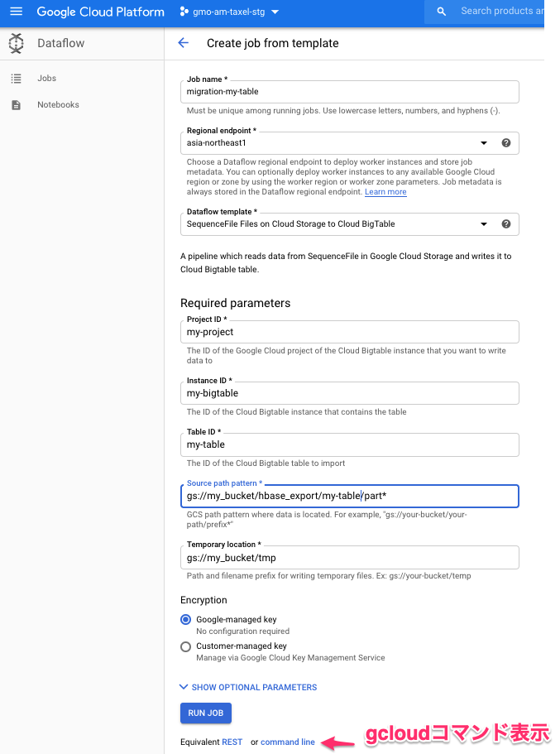Select Customer-managed key encryption option

point(185,646)
